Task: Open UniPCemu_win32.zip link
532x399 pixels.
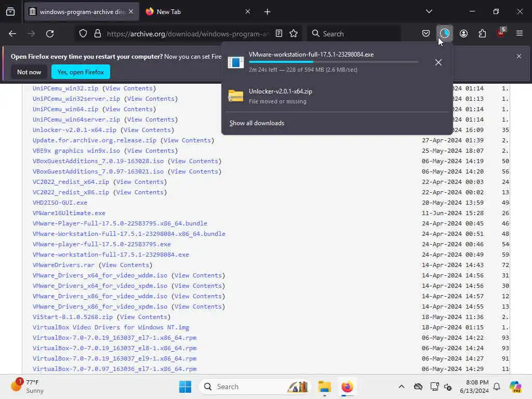Action: 65,88
